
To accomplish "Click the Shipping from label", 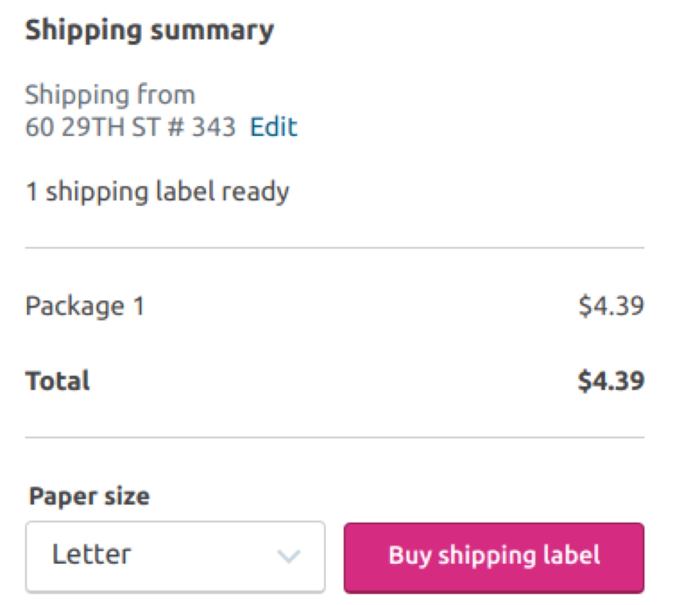I will [x=110, y=94].
